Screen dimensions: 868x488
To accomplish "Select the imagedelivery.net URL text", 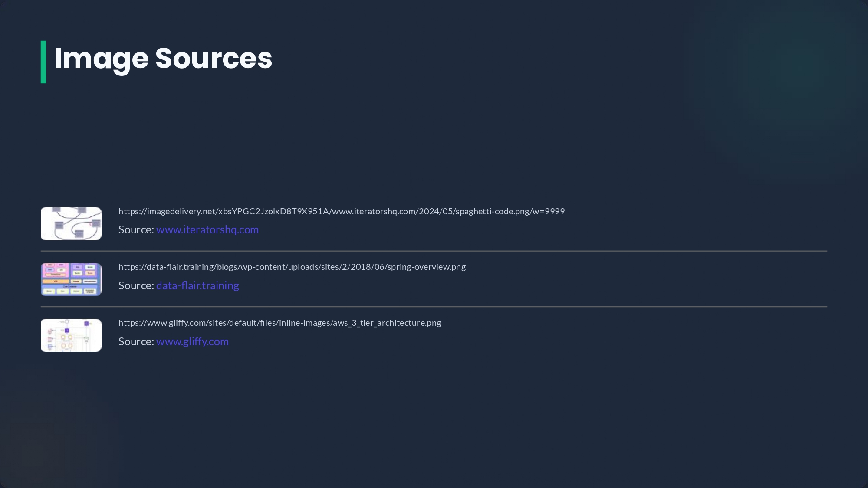I will [342, 211].
